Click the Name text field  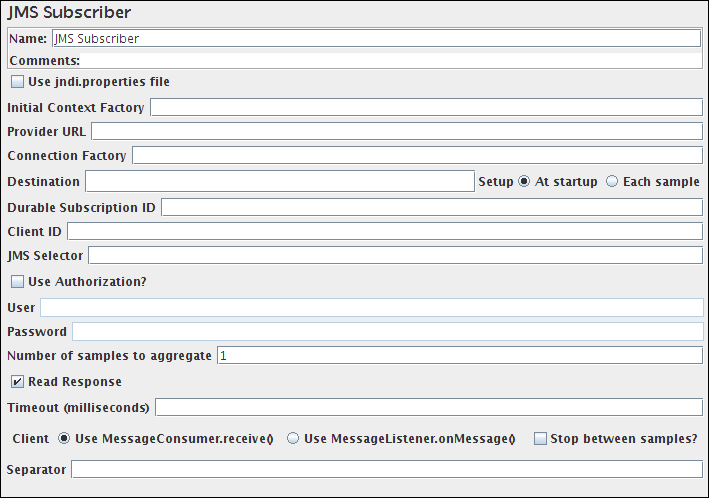(x=375, y=39)
